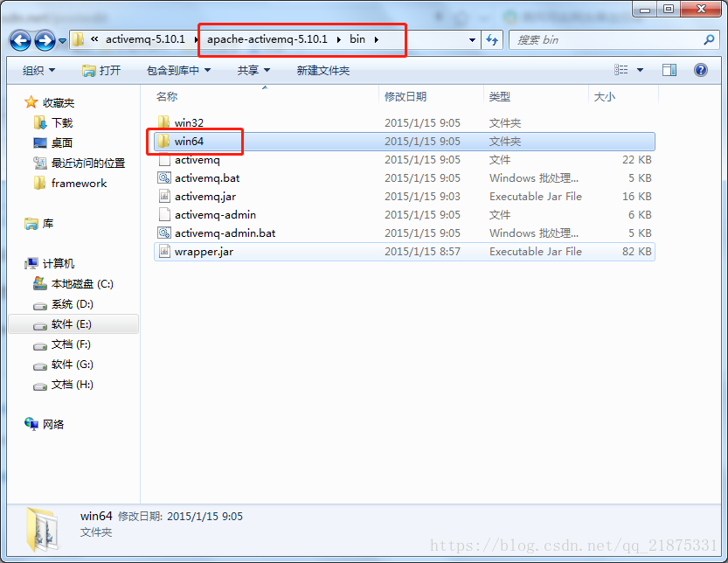The width and height of the screenshot is (728, 563).
Task: Select activemq.bat batch file
Action: [x=404, y=178]
